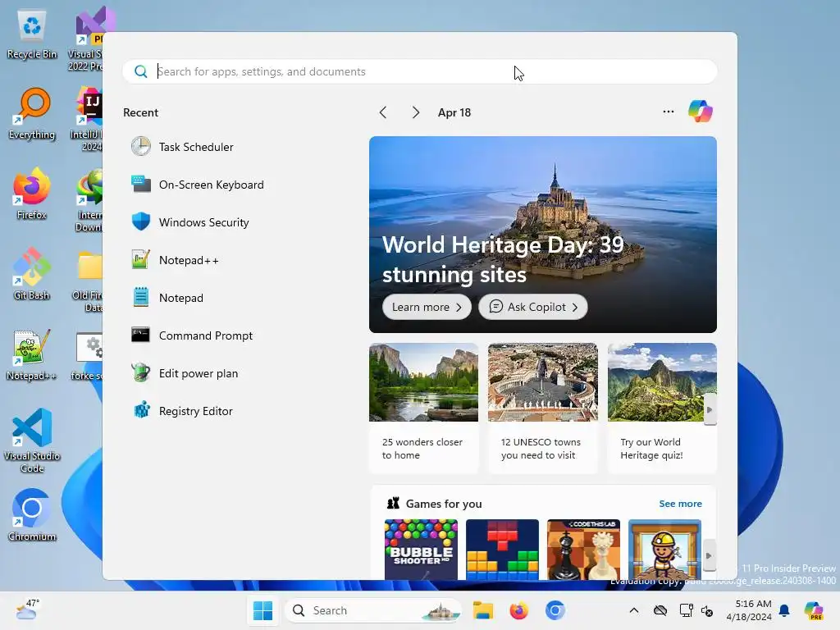
Task: Click the display/network tray icon
Action: tap(686, 610)
